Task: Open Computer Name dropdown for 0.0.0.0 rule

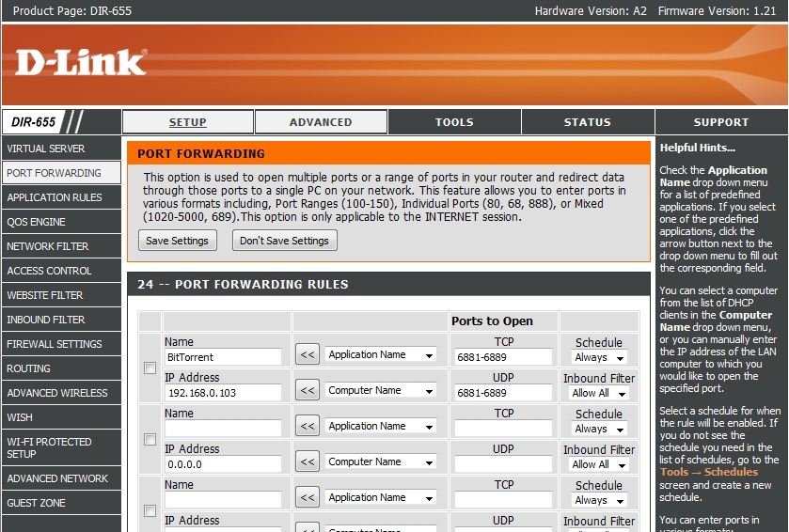Action: 381,462
